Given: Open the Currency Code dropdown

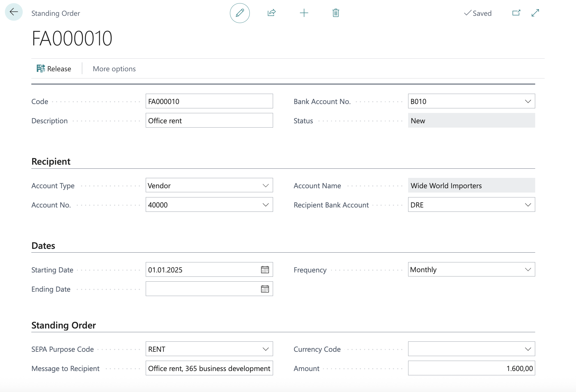Looking at the screenshot, I should (x=528, y=349).
